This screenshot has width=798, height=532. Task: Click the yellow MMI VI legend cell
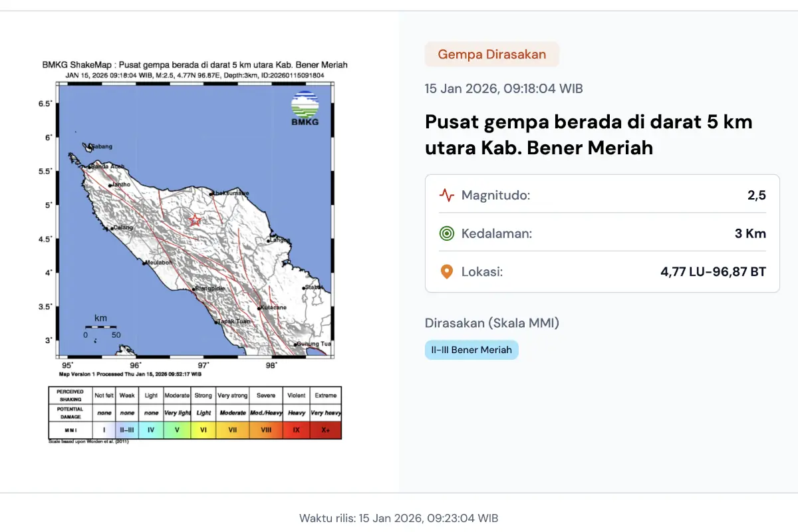[203, 430]
